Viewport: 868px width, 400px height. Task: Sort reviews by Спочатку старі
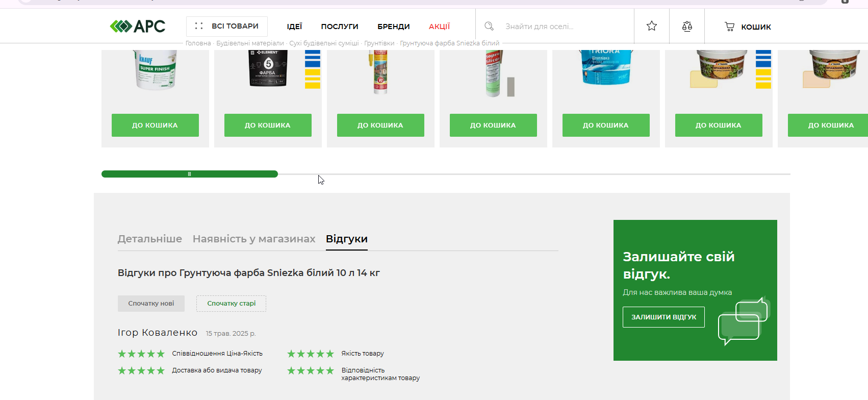231,304
